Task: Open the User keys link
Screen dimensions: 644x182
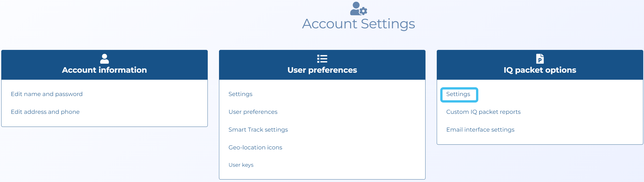Action: [x=241, y=165]
